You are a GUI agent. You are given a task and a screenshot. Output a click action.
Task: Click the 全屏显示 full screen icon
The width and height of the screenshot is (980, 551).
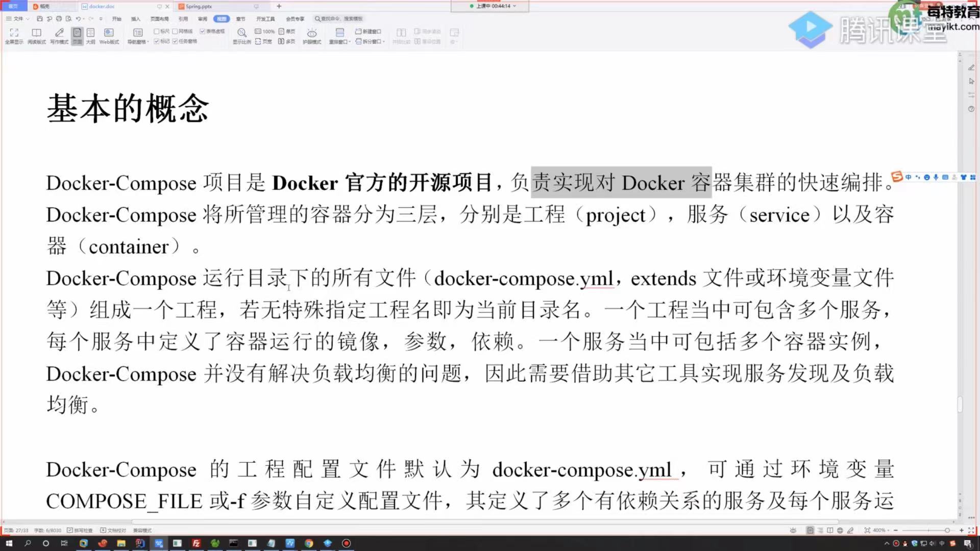pos(14,35)
